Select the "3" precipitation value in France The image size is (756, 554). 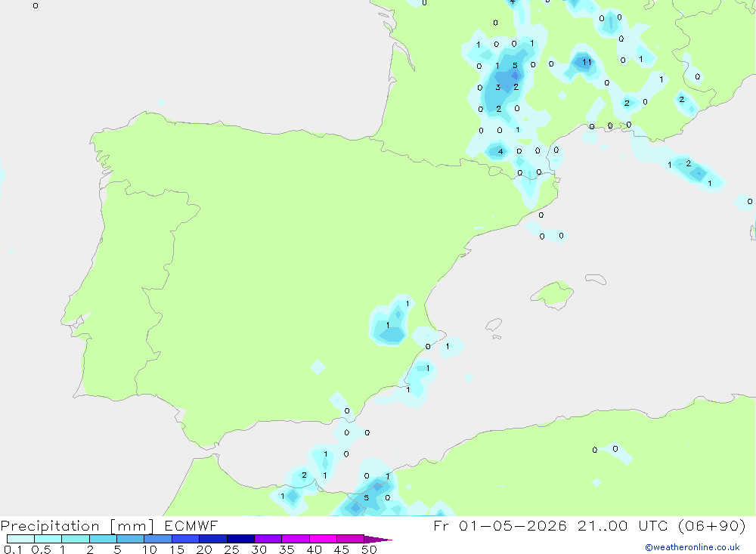[498, 87]
